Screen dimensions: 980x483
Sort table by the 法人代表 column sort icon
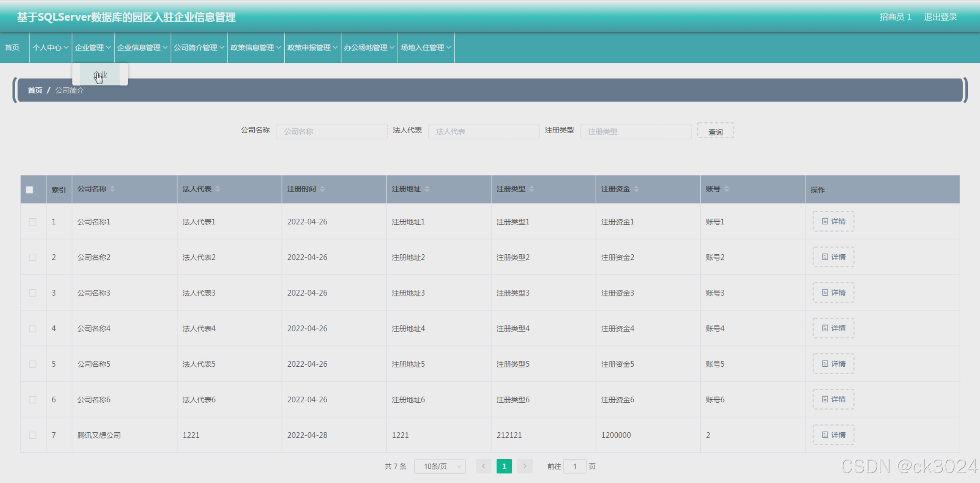pos(217,189)
